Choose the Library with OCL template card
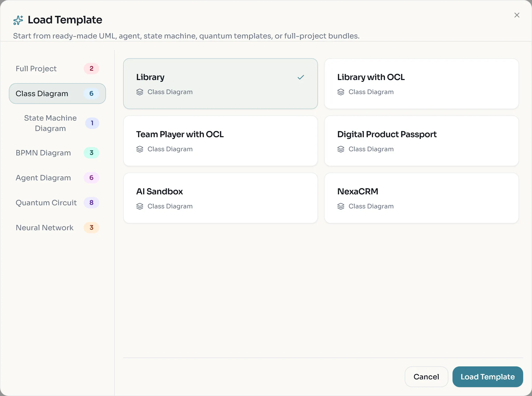The height and width of the screenshot is (396, 532). pyautogui.click(x=421, y=84)
